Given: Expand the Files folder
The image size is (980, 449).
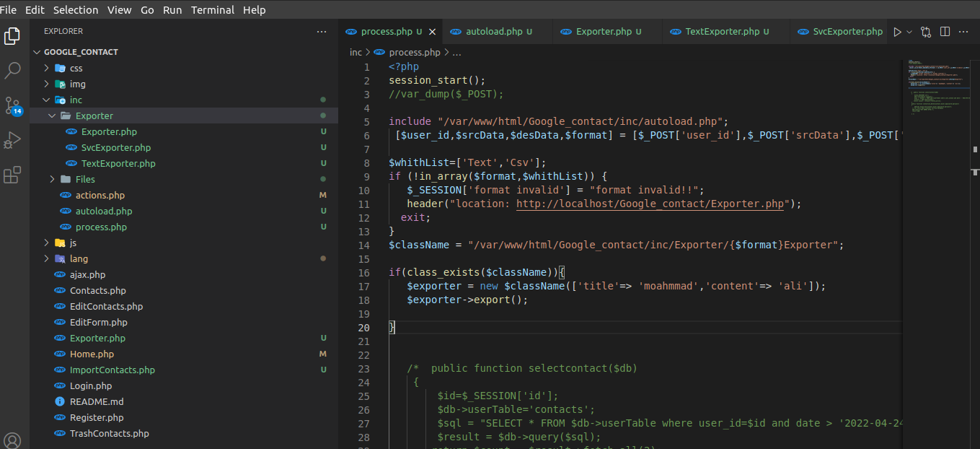Looking at the screenshot, I should (184, 179).
